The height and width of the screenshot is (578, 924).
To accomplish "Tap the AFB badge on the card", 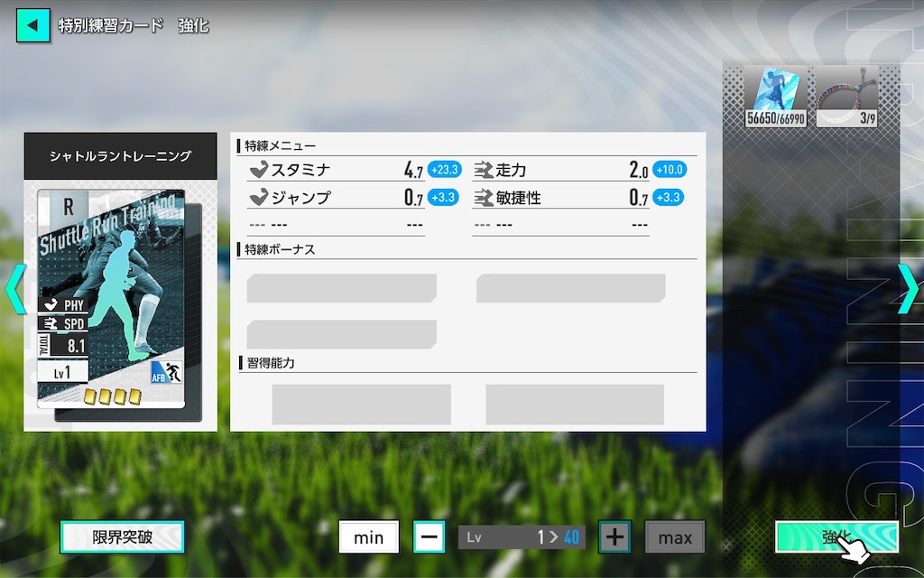I will click(x=167, y=372).
